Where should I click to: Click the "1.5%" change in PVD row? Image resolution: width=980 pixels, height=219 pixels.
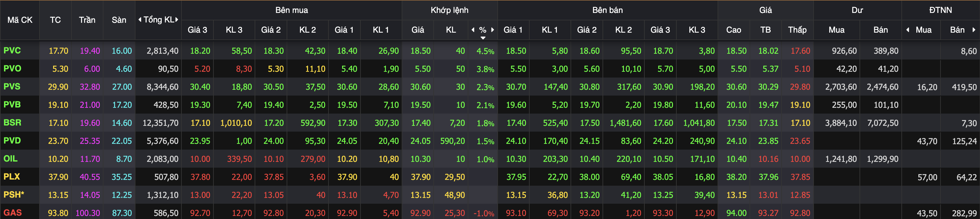click(485, 141)
